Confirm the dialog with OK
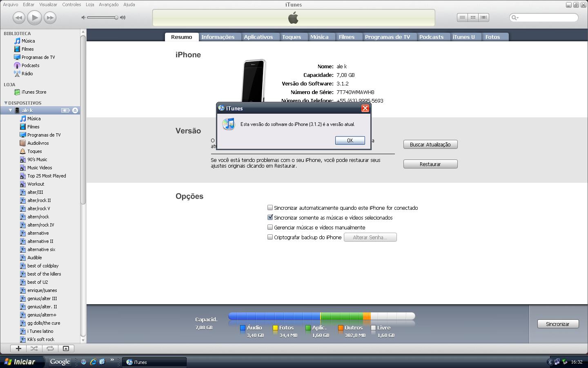Viewport: 588px width, 368px height. 350,140
